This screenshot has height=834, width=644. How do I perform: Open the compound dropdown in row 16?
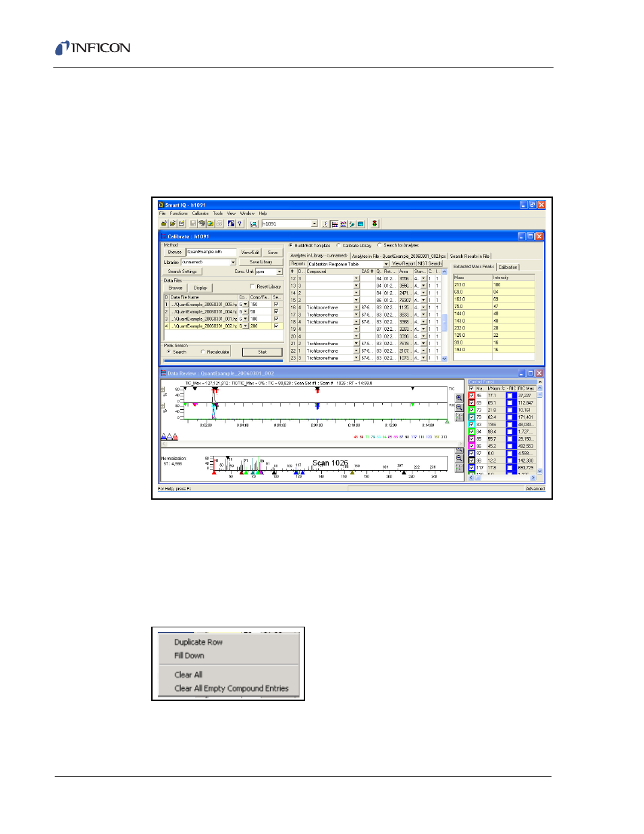[x=356, y=307]
